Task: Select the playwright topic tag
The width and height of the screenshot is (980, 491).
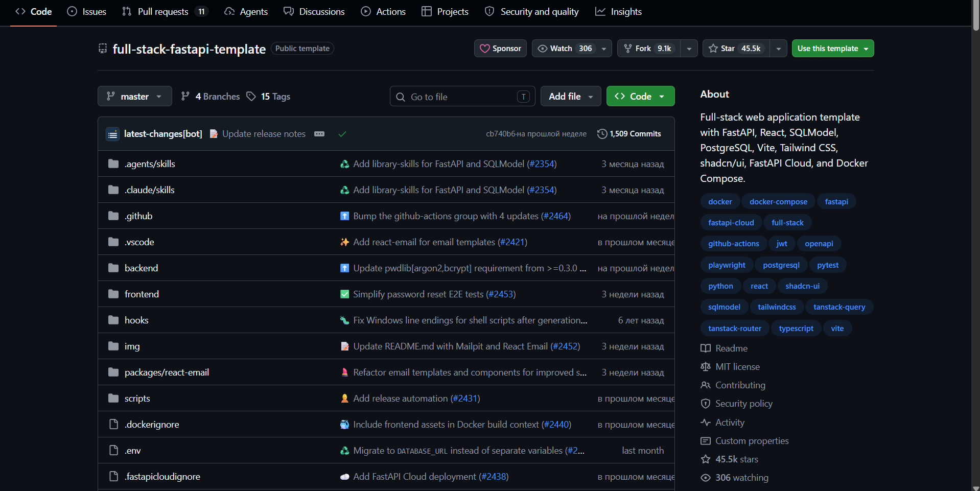Action: [727, 265]
